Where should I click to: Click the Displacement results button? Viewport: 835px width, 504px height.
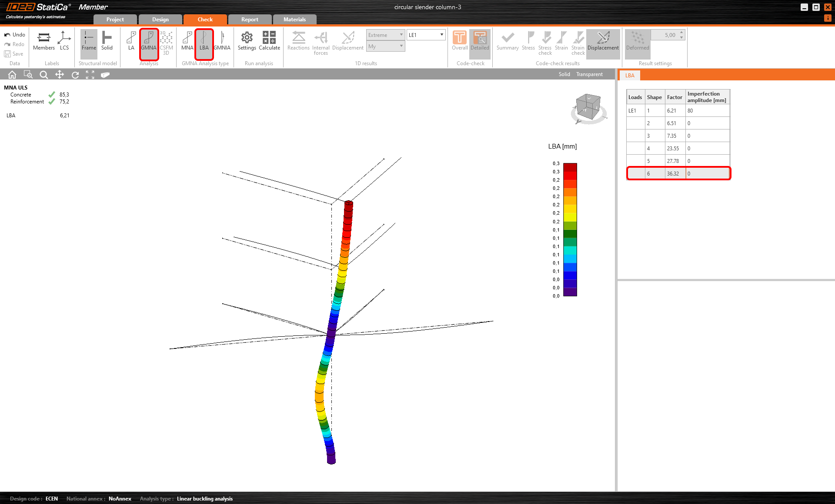click(x=603, y=41)
